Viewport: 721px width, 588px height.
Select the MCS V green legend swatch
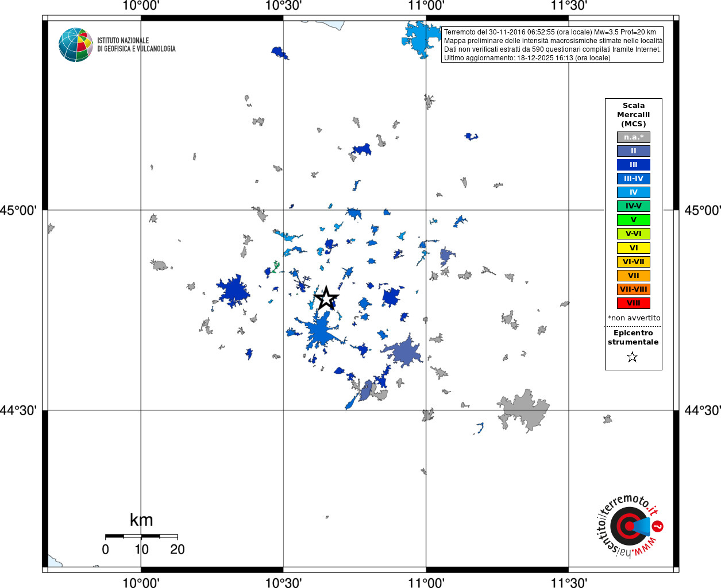(634, 220)
